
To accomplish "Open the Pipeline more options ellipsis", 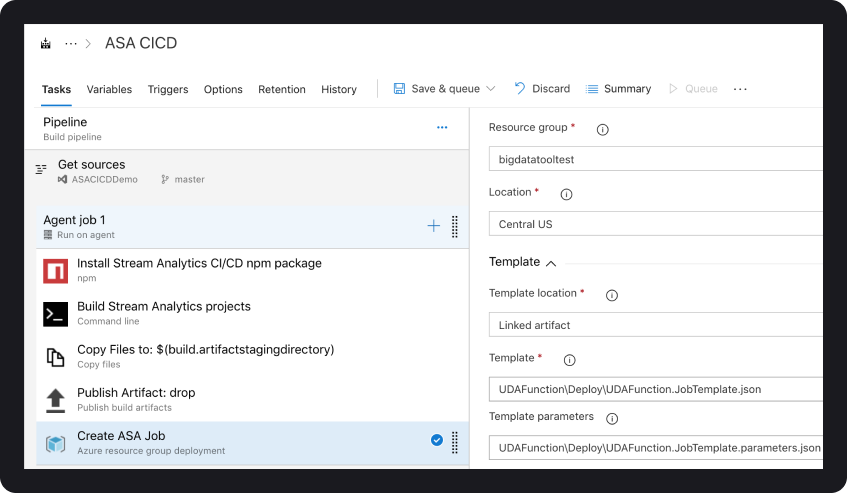I will click(442, 128).
